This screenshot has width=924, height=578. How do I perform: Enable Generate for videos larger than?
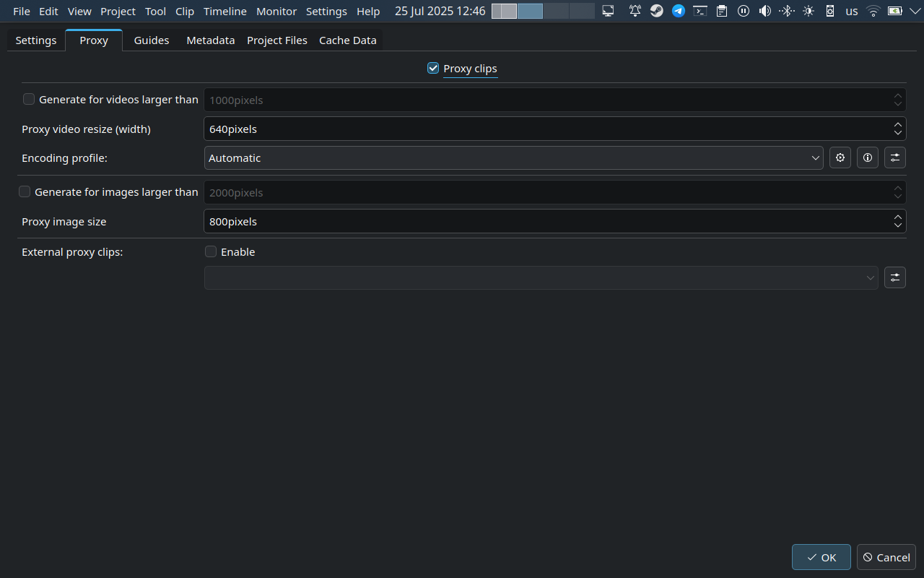(x=29, y=100)
